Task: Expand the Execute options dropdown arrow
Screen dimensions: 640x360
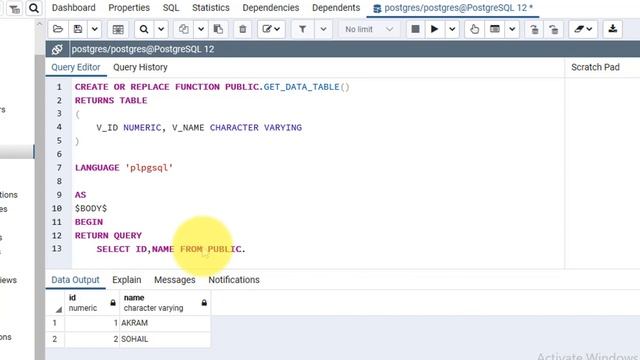Action: point(452,29)
